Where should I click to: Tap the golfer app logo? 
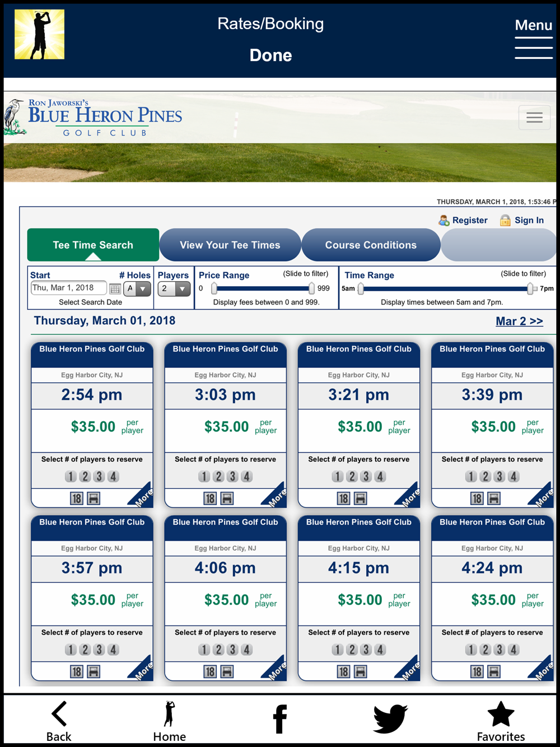(39, 34)
